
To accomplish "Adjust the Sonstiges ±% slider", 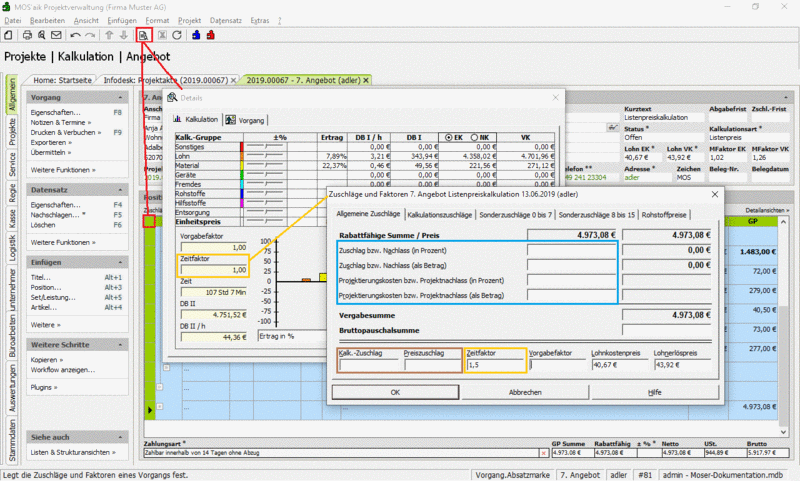I will [264, 147].
